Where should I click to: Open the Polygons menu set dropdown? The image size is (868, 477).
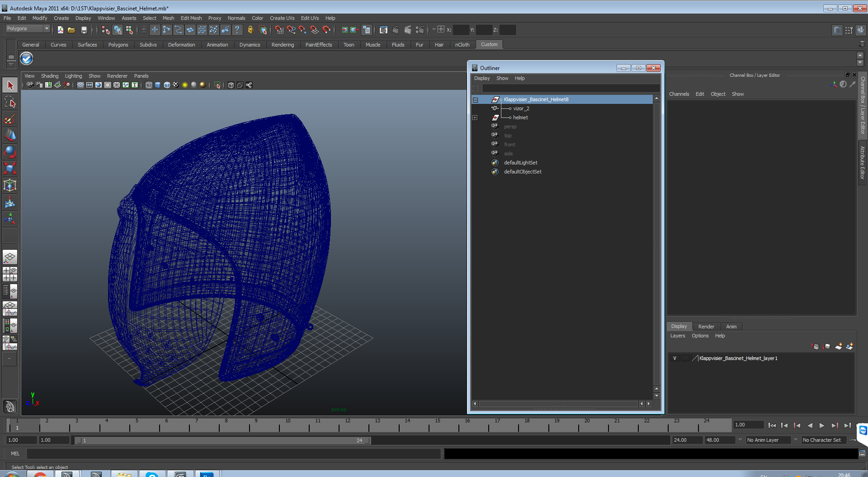pyautogui.click(x=28, y=29)
